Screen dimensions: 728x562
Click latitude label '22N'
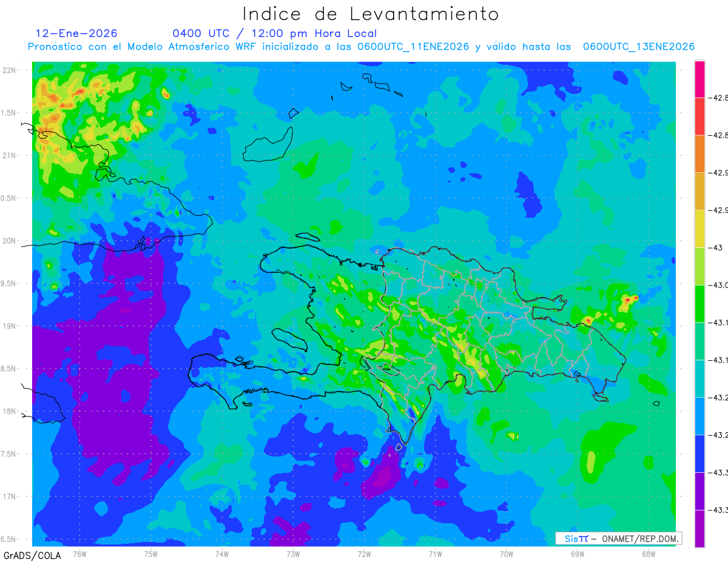tap(10, 70)
